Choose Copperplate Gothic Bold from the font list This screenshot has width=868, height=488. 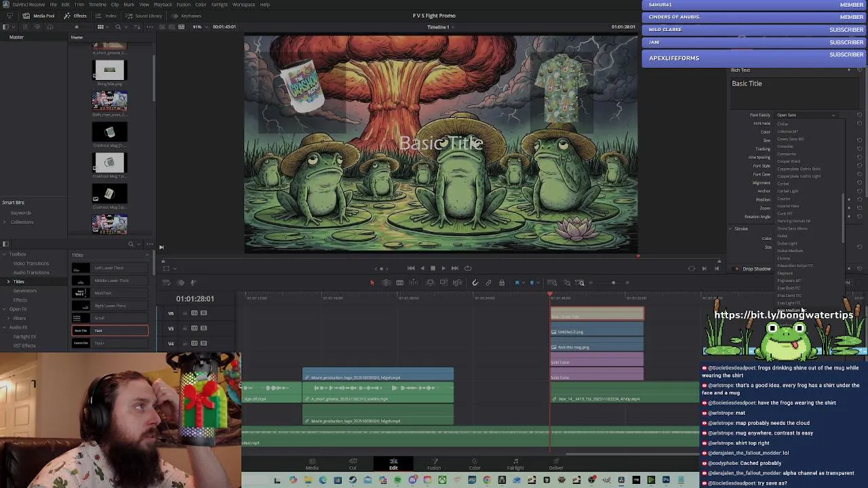799,169
